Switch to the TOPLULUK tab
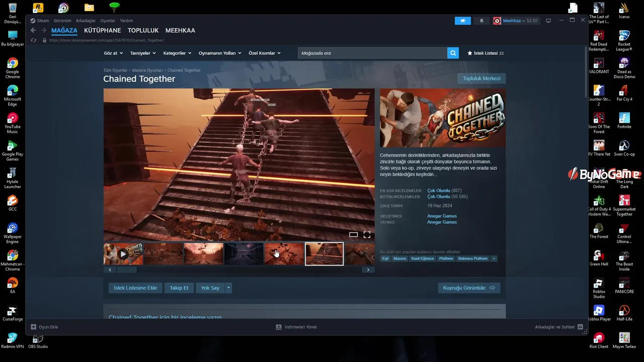The height and width of the screenshot is (362, 644). point(143,30)
